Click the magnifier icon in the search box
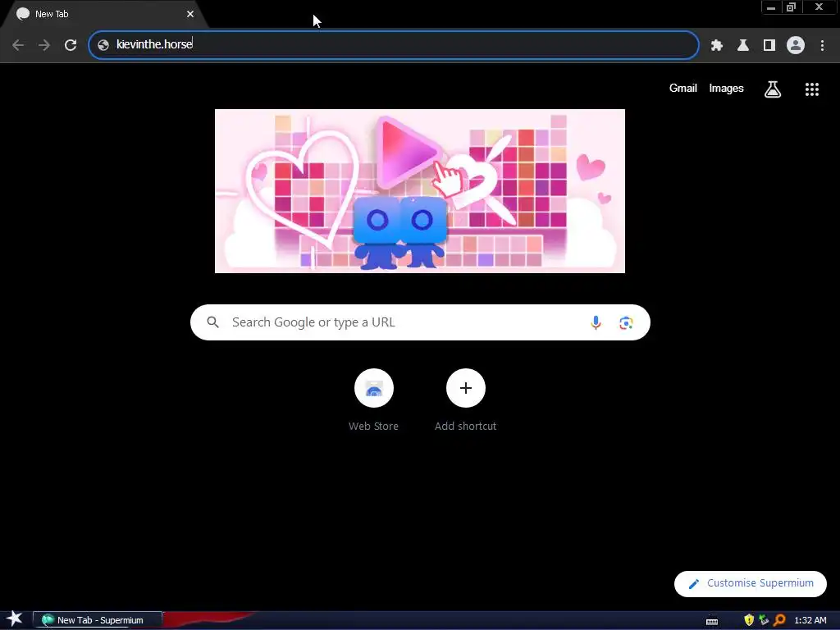The height and width of the screenshot is (630, 840). (212, 322)
